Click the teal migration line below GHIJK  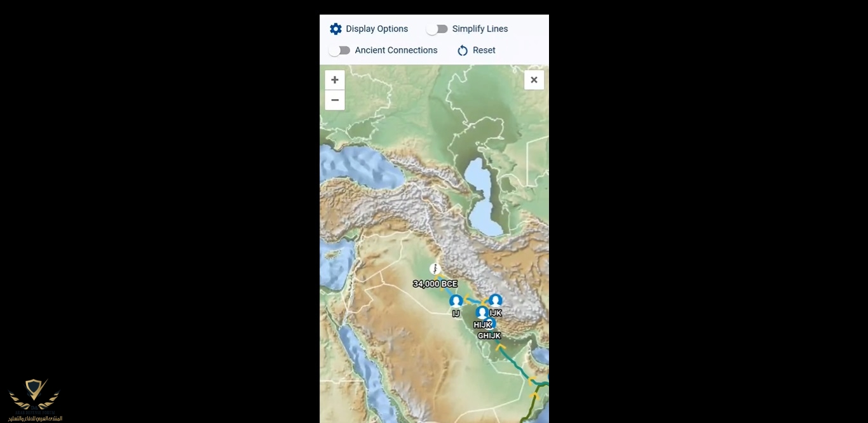(515, 365)
